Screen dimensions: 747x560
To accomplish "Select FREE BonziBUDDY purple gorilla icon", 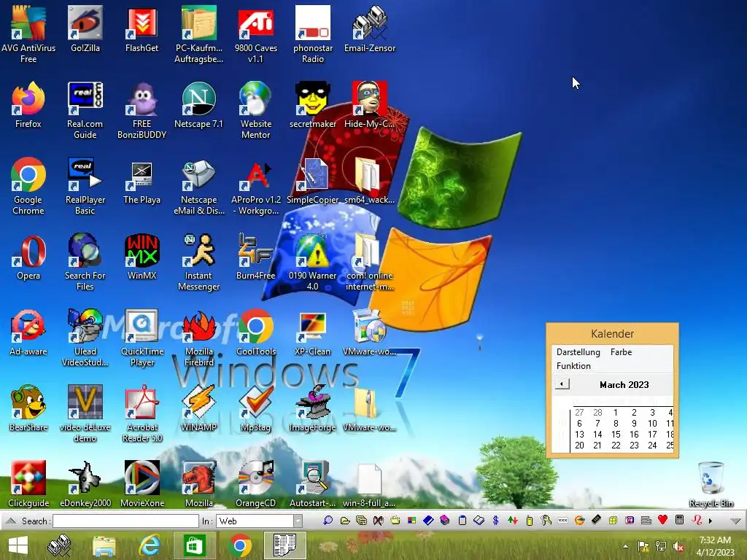I will (x=142, y=111).
